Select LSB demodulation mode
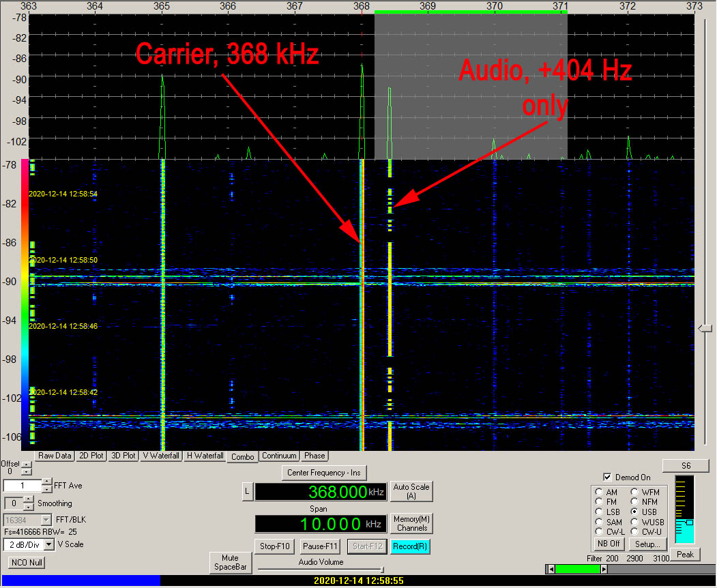717x588 pixels. [599, 512]
